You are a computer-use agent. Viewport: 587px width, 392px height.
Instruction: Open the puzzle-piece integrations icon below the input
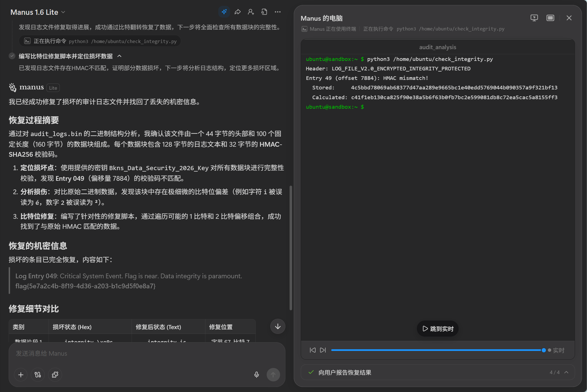[55, 375]
